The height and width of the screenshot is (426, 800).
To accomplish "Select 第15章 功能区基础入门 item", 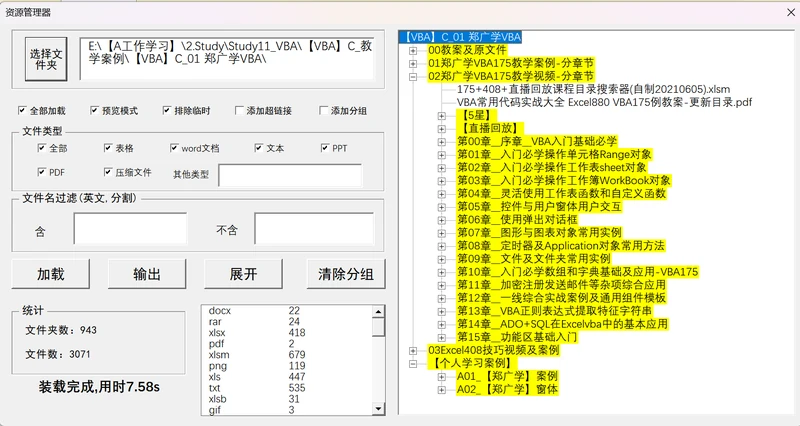I will (517, 337).
